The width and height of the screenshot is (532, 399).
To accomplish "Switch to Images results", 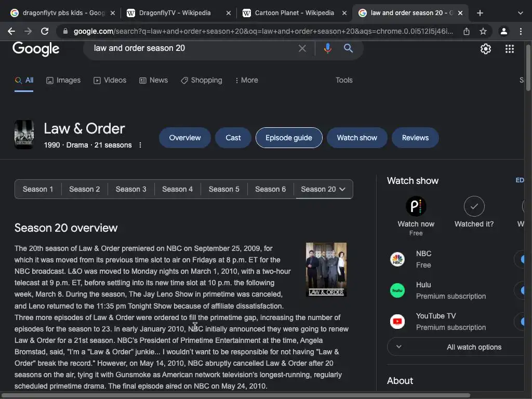I will [63, 81].
